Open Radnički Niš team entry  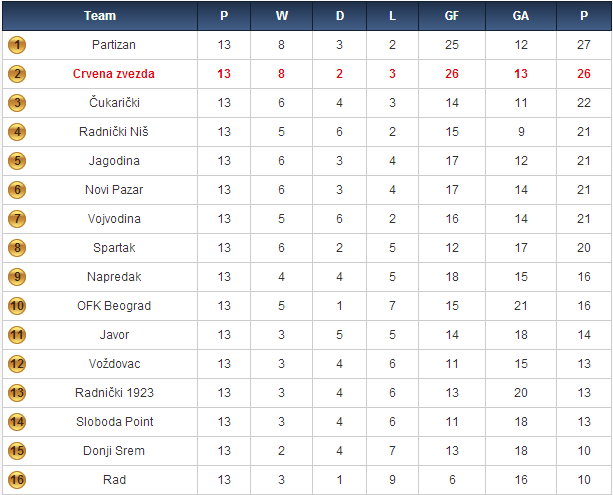click(114, 132)
